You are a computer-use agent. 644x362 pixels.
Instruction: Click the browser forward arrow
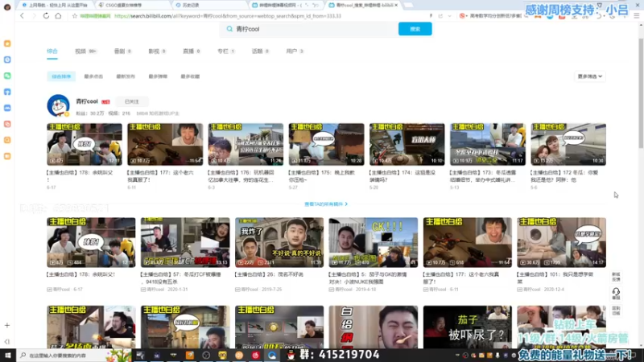click(x=34, y=16)
